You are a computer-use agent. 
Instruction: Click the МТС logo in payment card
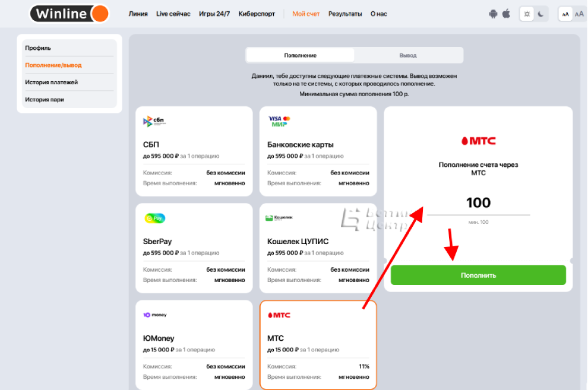click(x=279, y=315)
